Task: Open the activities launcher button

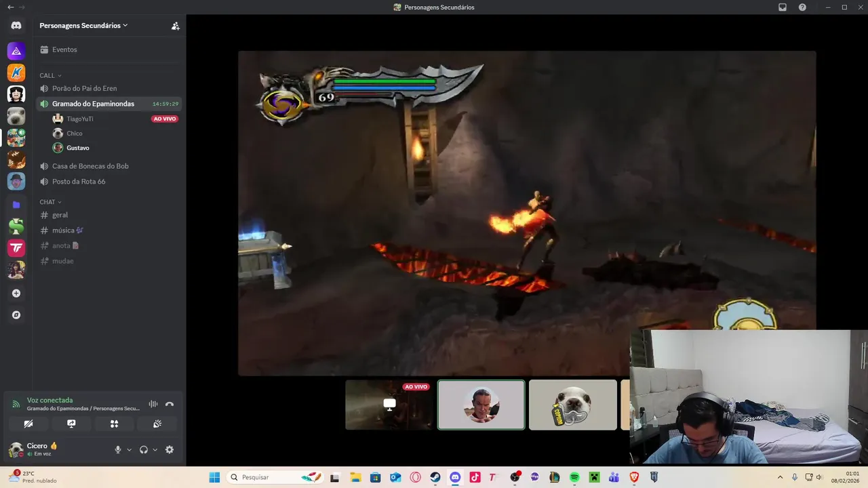Action: [114, 424]
